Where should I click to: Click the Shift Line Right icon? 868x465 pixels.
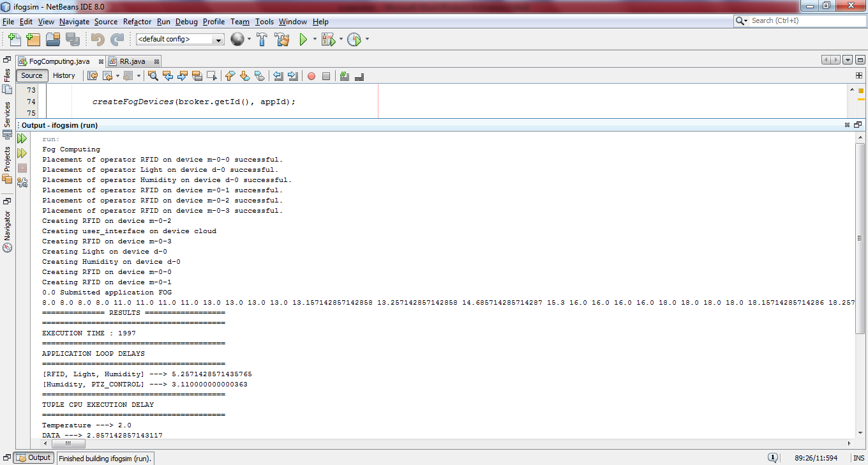[x=293, y=76]
